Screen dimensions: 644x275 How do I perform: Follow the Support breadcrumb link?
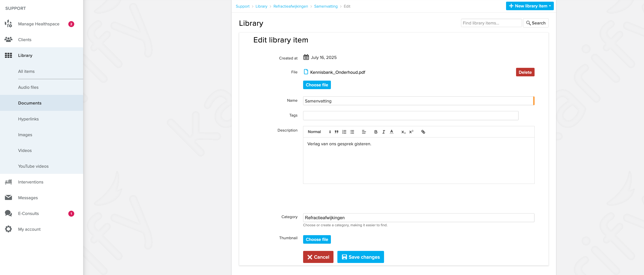(x=243, y=6)
